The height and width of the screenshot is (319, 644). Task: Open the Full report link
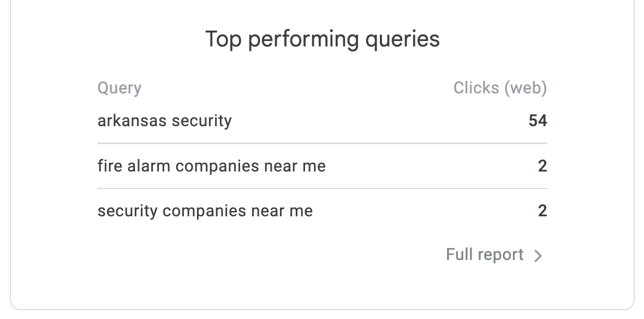(485, 255)
